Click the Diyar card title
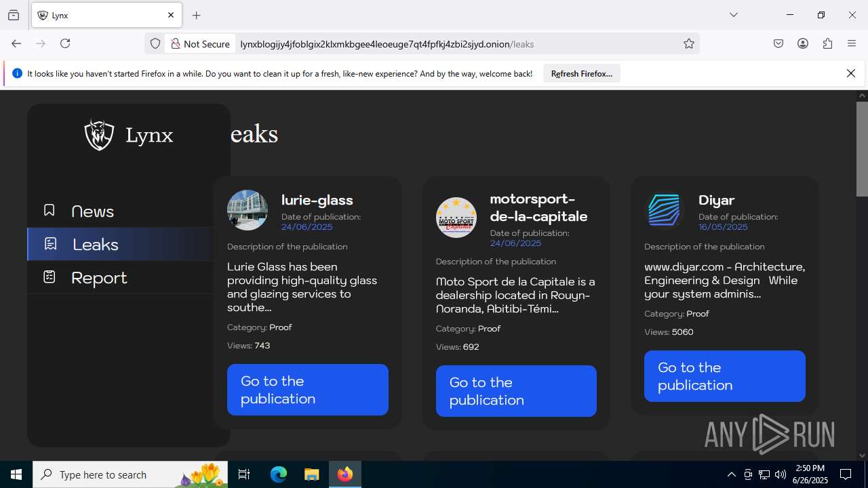 coord(716,200)
